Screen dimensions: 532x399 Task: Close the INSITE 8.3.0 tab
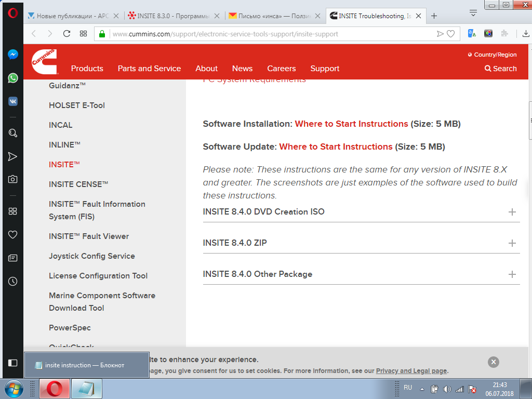pyautogui.click(x=217, y=16)
